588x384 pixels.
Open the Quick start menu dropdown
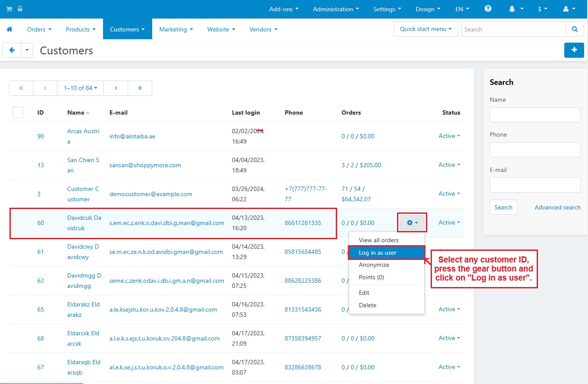coord(425,29)
